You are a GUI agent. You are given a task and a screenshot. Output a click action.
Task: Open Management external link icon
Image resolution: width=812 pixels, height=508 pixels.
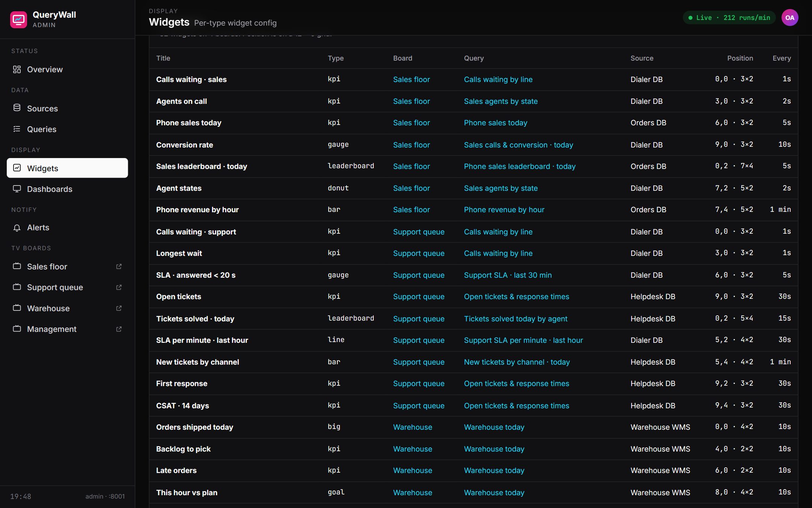(x=119, y=329)
